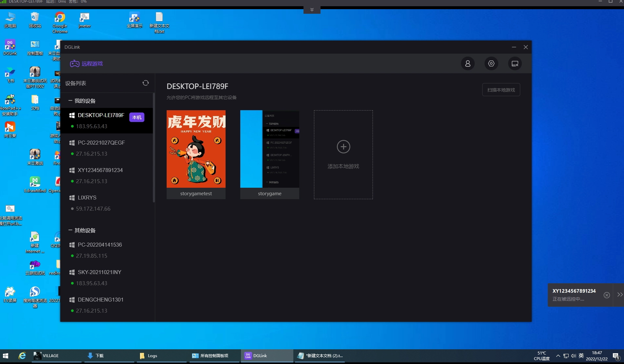The height and width of the screenshot is (364, 624).
Task: Click IP address 27.19.85.115
Action: point(91,256)
